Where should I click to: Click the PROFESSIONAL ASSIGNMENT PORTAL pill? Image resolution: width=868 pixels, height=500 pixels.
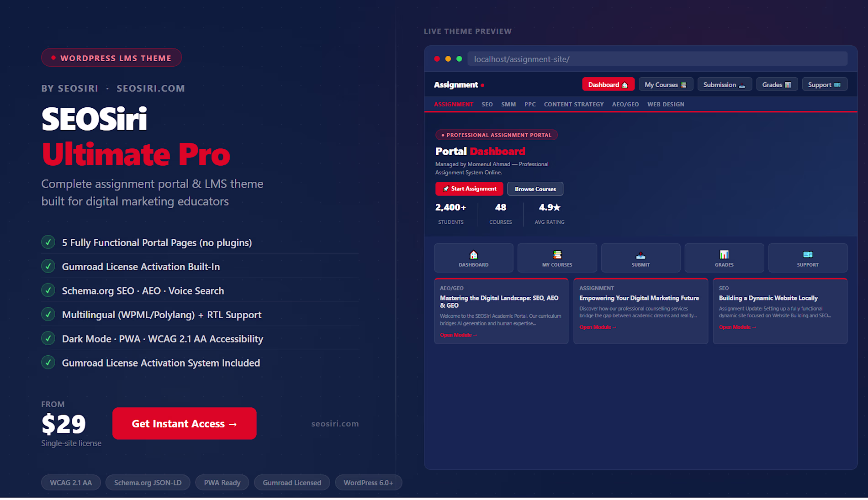point(496,135)
